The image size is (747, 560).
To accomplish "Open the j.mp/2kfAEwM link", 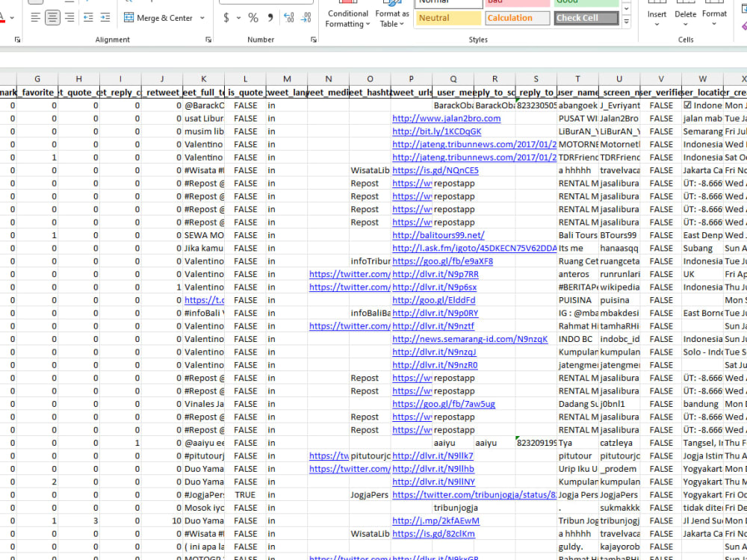I will click(436, 521).
